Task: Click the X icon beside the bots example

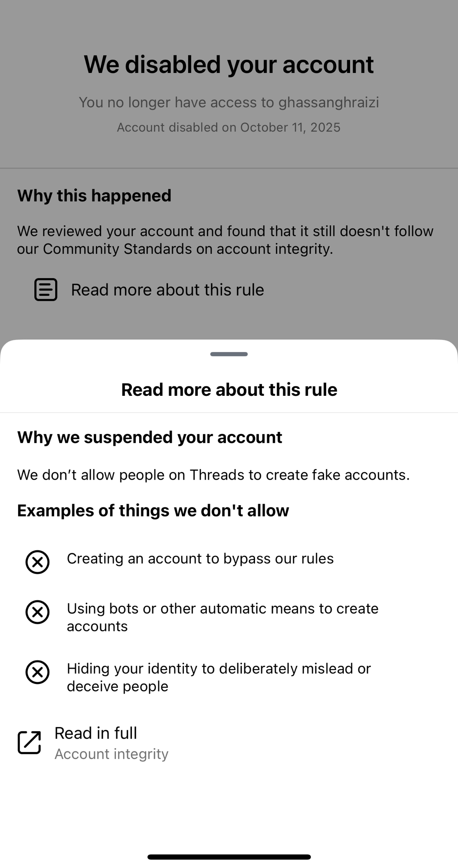Action: pyautogui.click(x=38, y=612)
